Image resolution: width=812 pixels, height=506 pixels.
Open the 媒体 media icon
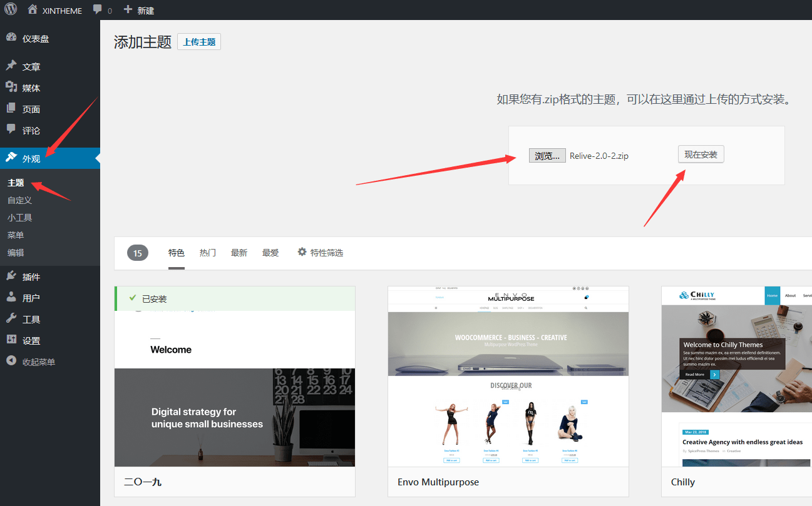[x=11, y=88]
